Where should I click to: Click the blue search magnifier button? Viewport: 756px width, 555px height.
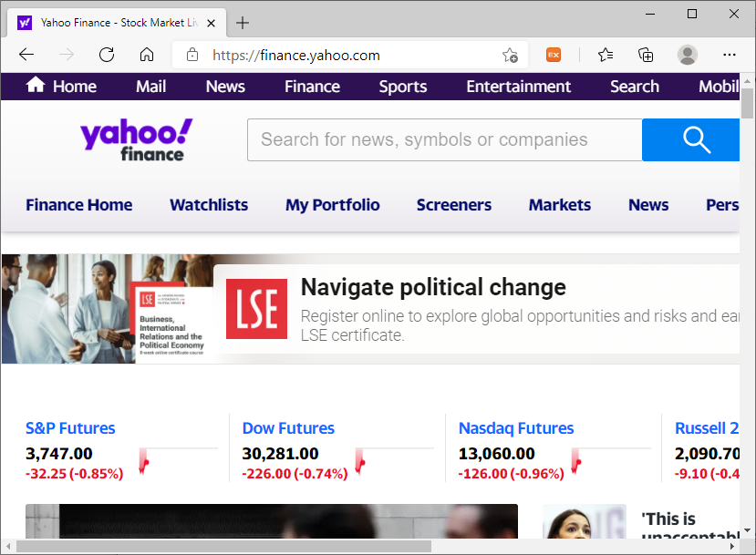(x=691, y=139)
